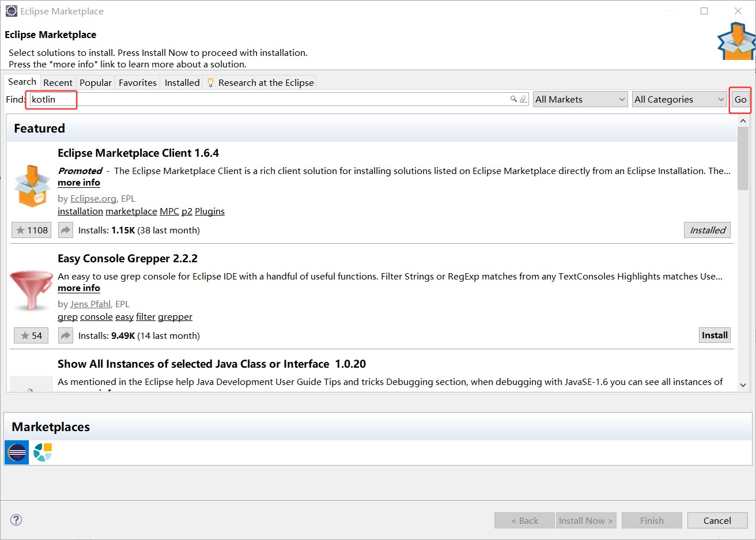This screenshot has height=540, width=756.
Task: Favorite Easy Console Grepper star 54
Action: point(31,335)
